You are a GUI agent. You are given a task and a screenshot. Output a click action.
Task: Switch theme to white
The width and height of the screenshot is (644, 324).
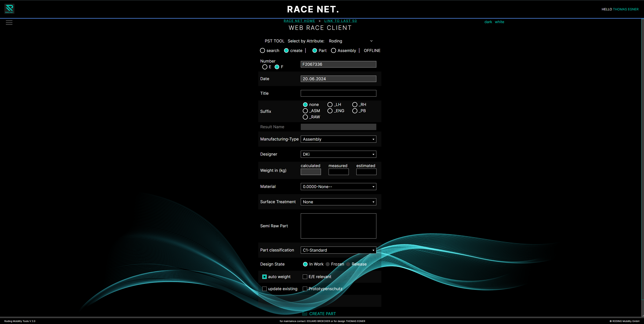tap(500, 22)
